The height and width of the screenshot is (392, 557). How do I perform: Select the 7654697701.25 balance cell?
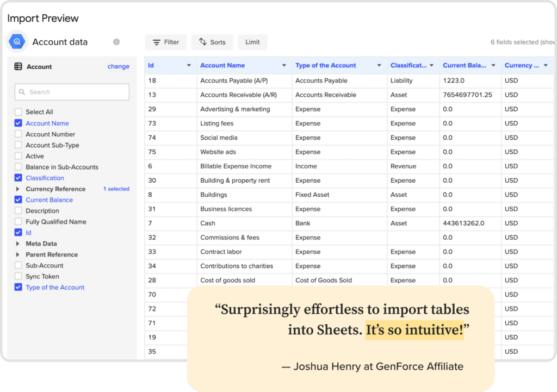pos(471,95)
